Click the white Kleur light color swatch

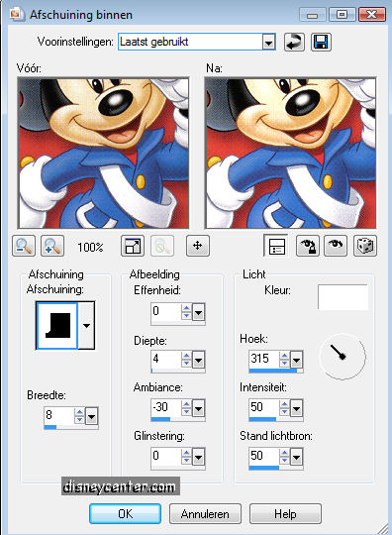343,297
